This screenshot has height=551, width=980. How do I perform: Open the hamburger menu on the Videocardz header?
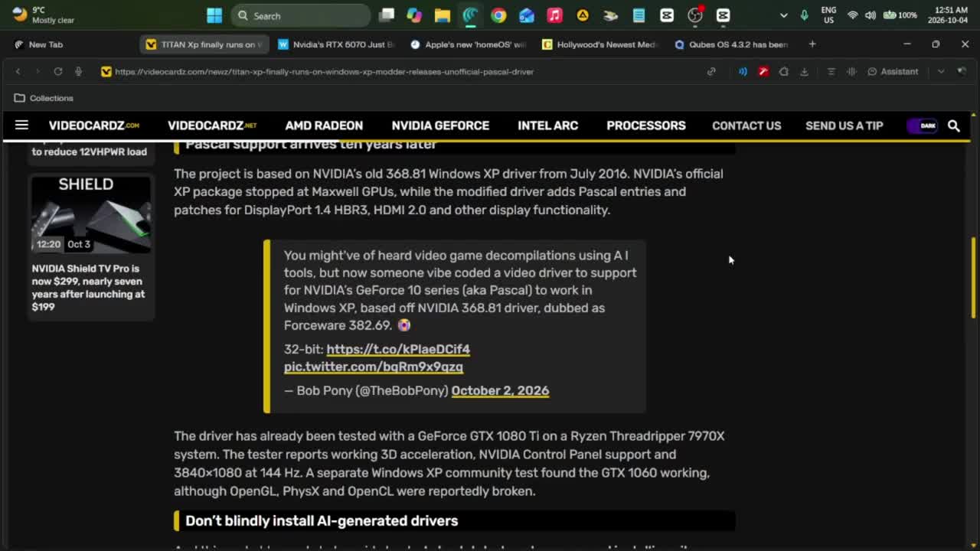coord(21,126)
